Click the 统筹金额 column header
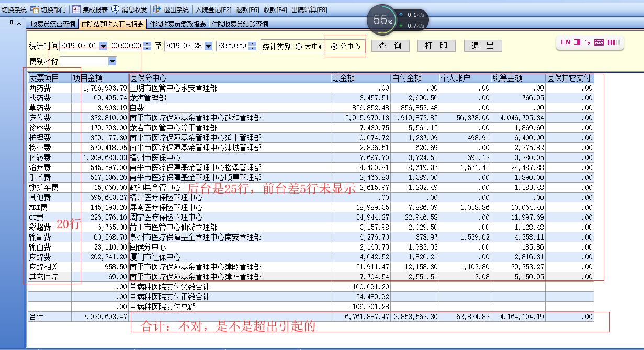 tap(518, 78)
